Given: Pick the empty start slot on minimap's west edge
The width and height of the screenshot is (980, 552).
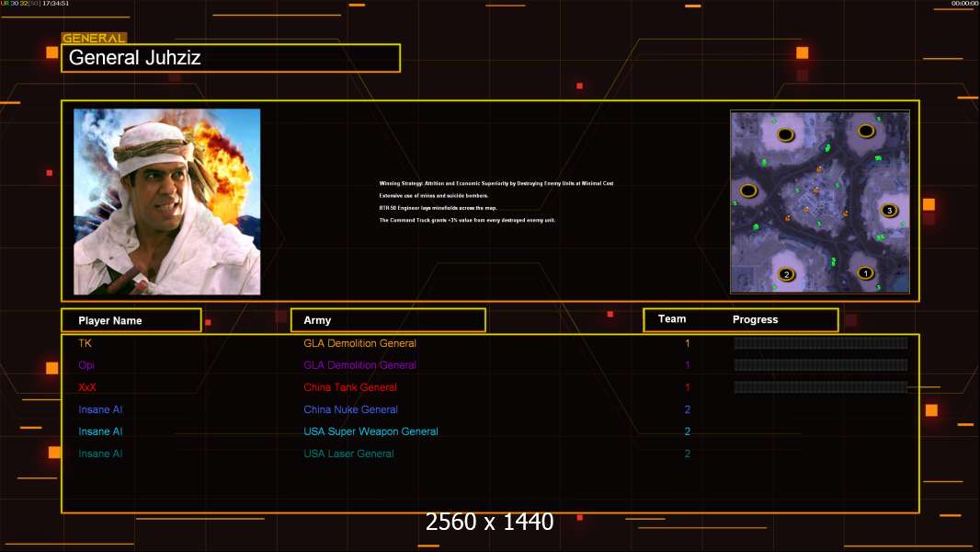Looking at the screenshot, I should coord(748,190).
